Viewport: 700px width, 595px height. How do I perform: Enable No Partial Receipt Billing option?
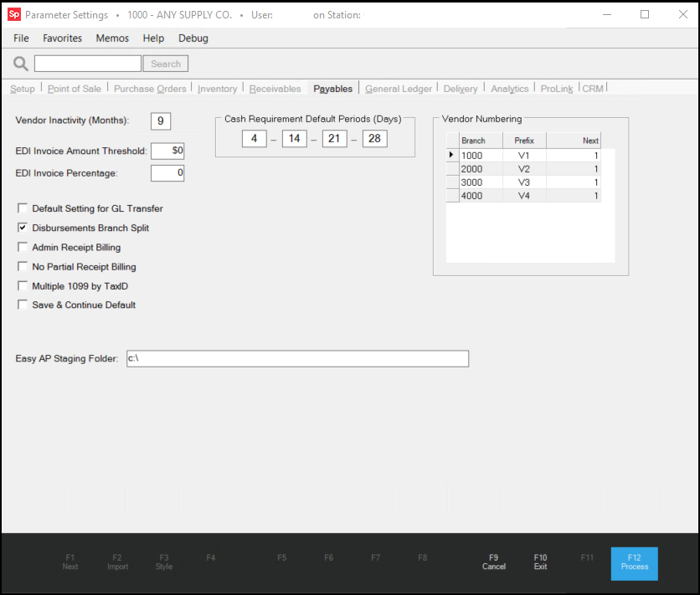23,267
